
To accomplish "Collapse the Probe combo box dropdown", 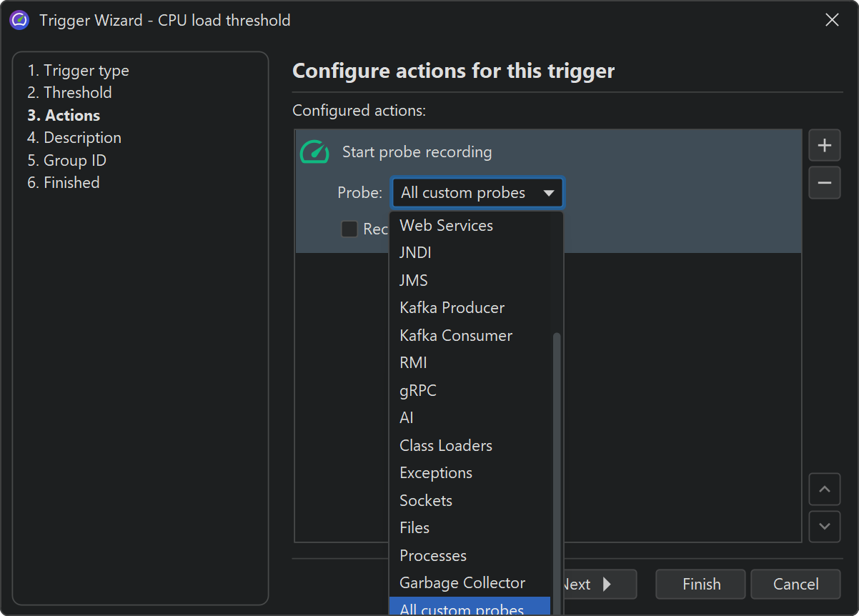I will (548, 193).
